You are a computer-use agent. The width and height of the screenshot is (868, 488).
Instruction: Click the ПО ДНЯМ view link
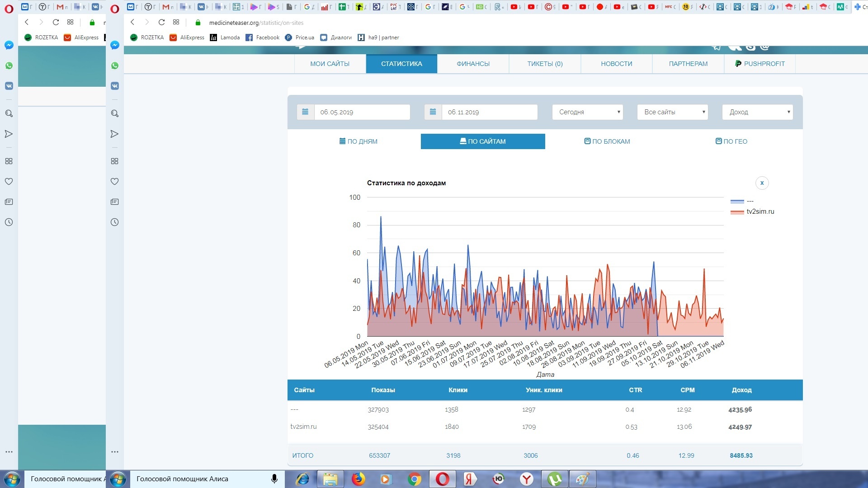[358, 141]
